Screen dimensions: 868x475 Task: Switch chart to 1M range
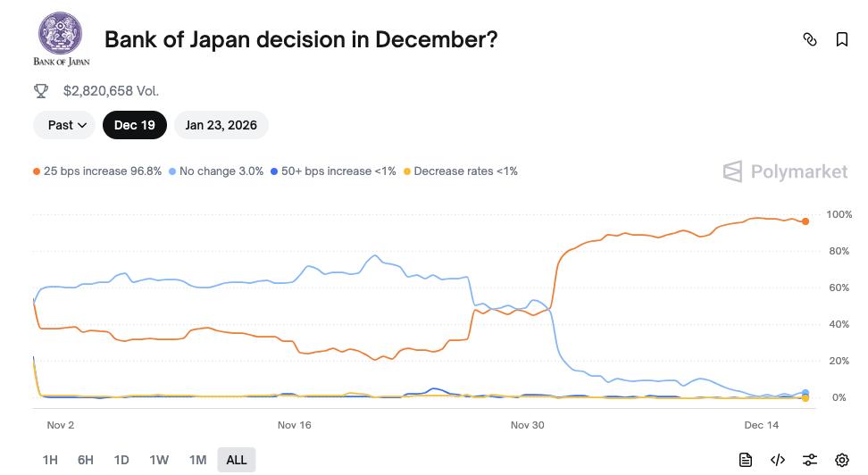(197, 460)
